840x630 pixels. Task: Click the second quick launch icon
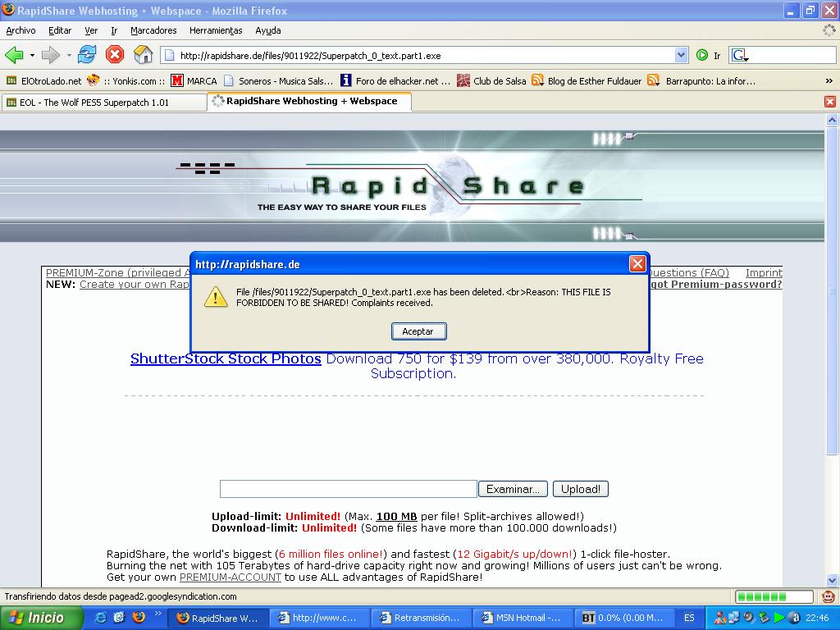pyautogui.click(x=120, y=618)
